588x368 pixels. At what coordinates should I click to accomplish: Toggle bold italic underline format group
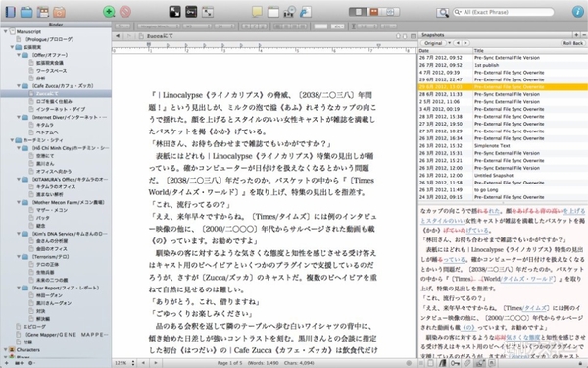[x=254, y=26]
